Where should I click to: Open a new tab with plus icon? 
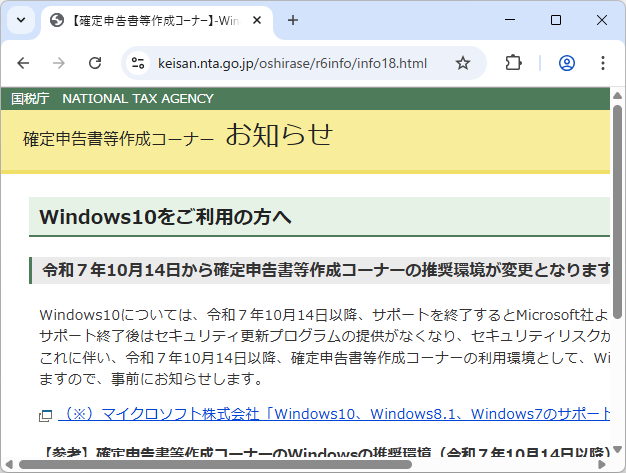tap(293, 20)
